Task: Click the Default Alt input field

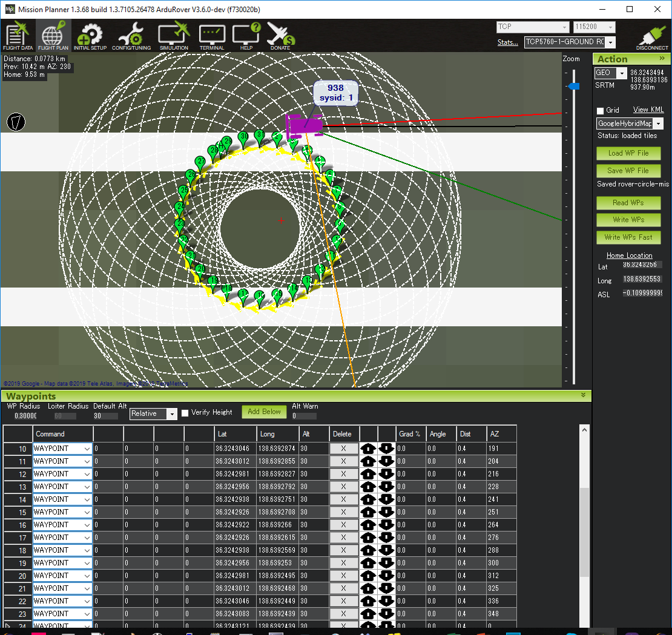Action: [105, 416]
